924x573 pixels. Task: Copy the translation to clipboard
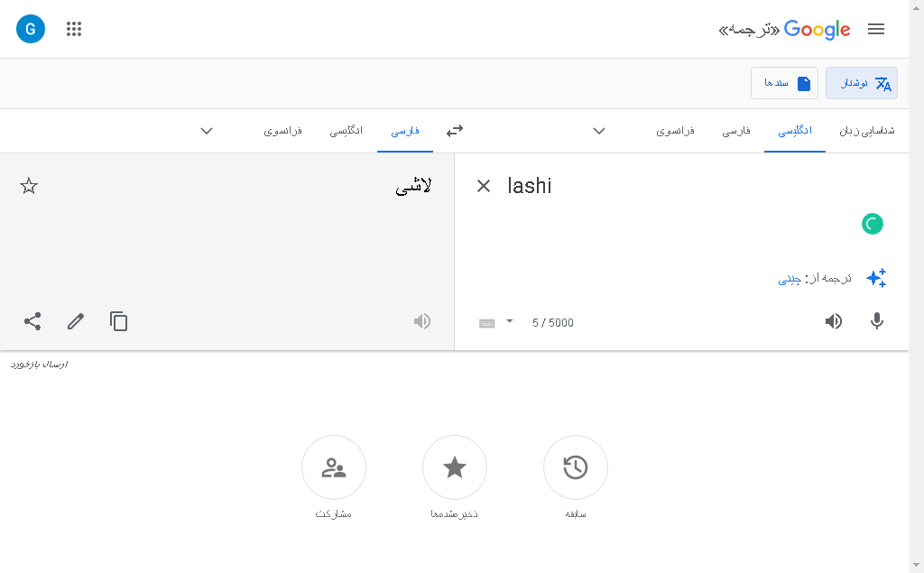tap(118, 321)
